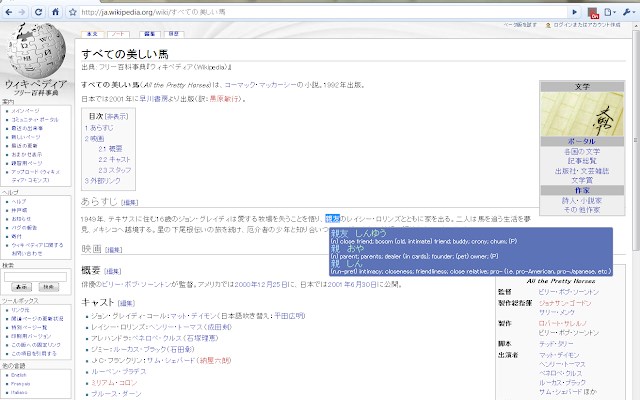Switch to the Français language version

point(20,384)
